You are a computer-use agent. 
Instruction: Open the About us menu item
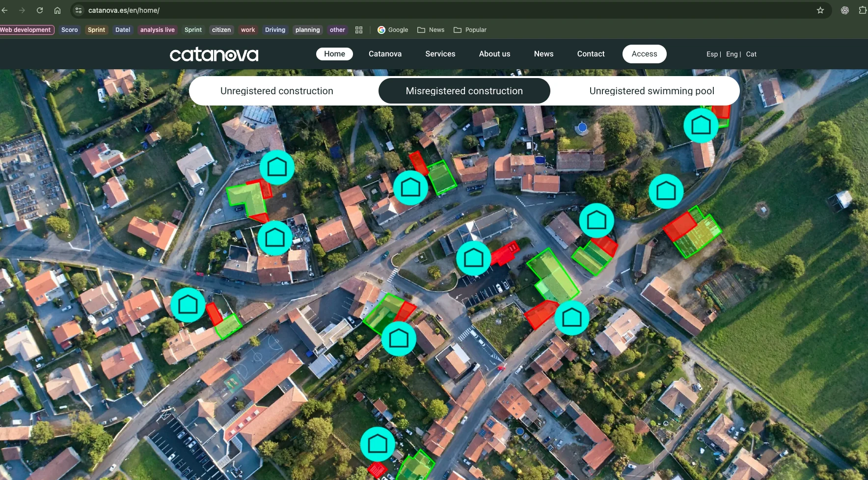[494, 54]
